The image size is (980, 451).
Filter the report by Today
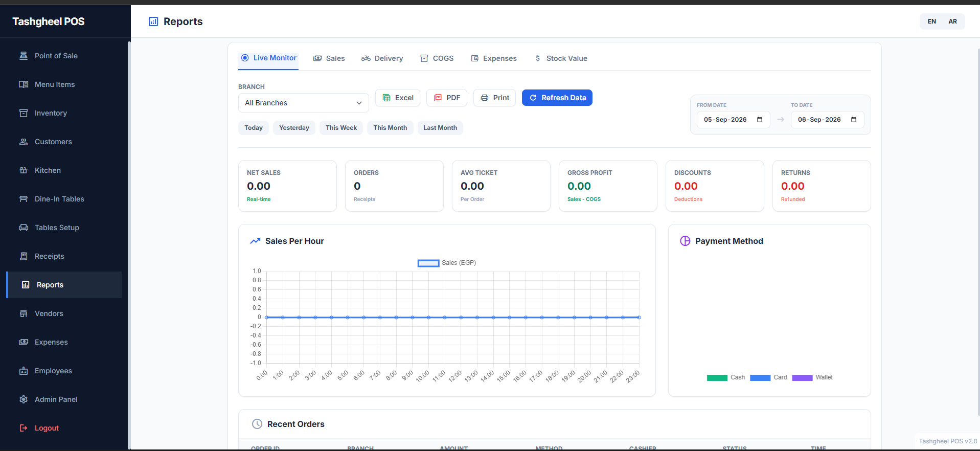coord(254,128)
